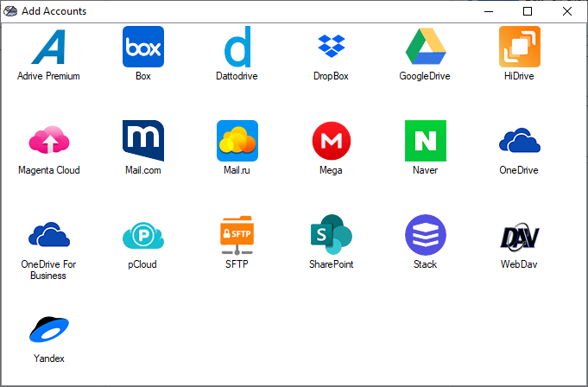Pick the Dattodrive blue 'd' icon
Image resolution: width=588 pixels, height=387 pixels.
[237, 47]
